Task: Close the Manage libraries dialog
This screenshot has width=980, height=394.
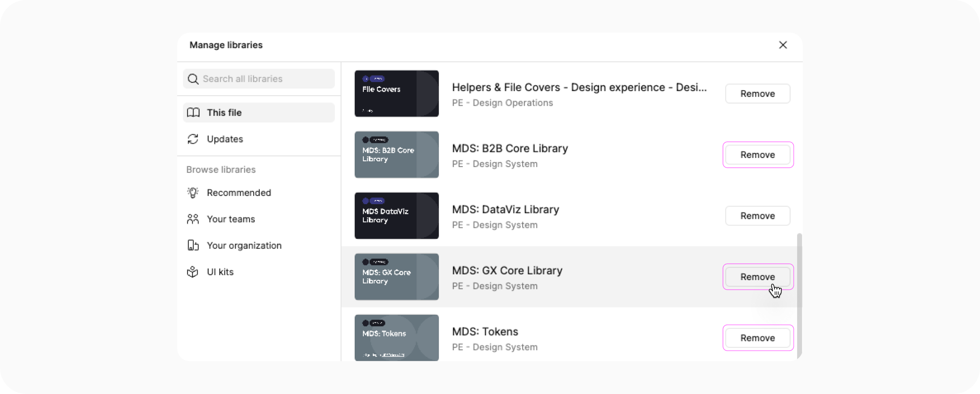Action: pos(783,45)
